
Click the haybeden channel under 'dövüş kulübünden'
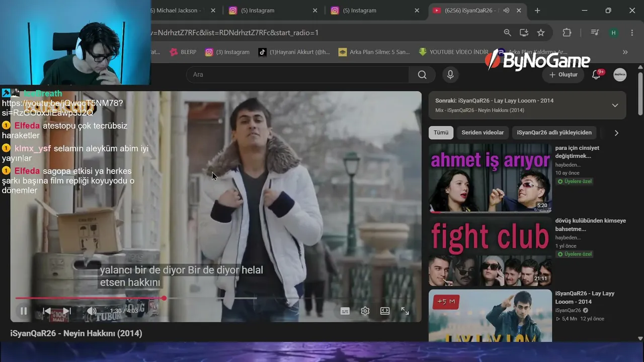click(568, 238)
